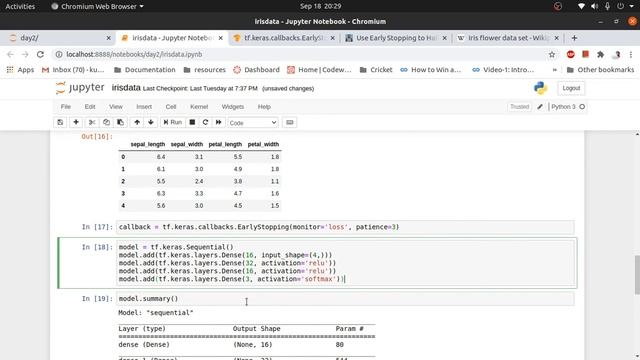Switch to Use Early Stopping tab

coord(396,38)
